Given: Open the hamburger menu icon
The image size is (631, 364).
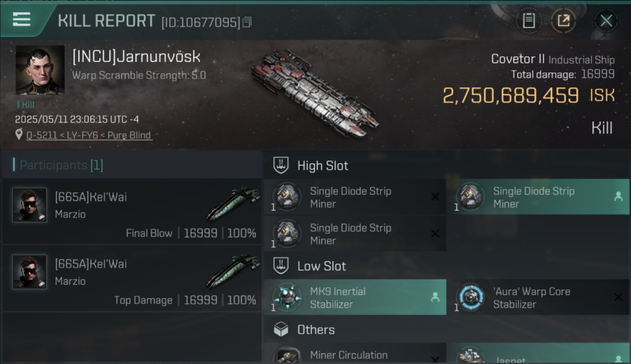Looking at the screenshot, I should click(x=22, y=19).
